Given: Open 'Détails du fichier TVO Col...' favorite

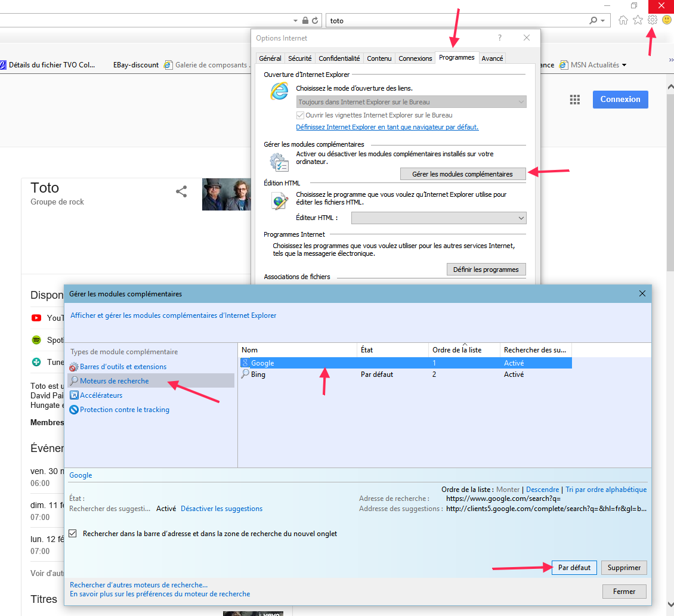Looking at the screenshot, I should tap(47, 65).
